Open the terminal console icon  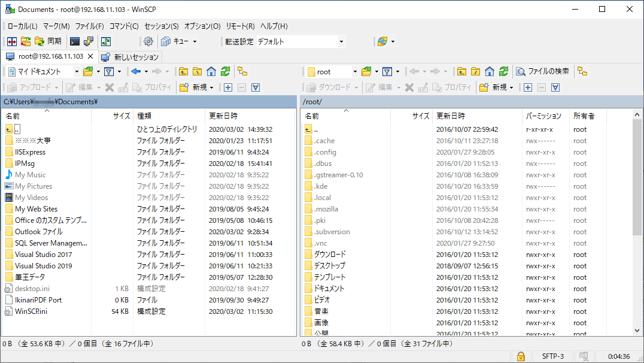point(75,41)
